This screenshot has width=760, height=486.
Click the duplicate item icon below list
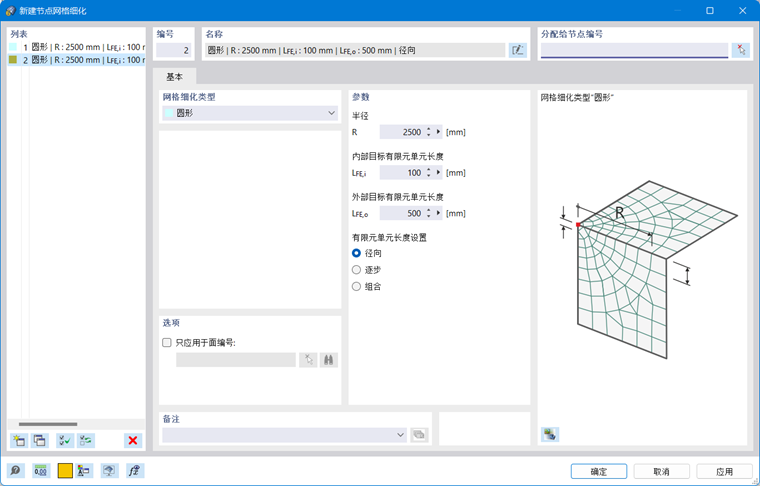tap(39, 440)
